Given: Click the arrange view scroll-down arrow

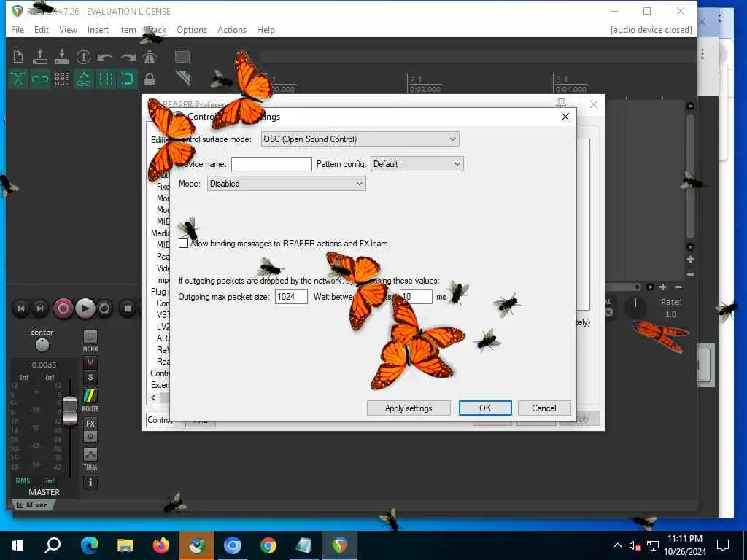Looking at the screenshot, I should click(690, 246).
